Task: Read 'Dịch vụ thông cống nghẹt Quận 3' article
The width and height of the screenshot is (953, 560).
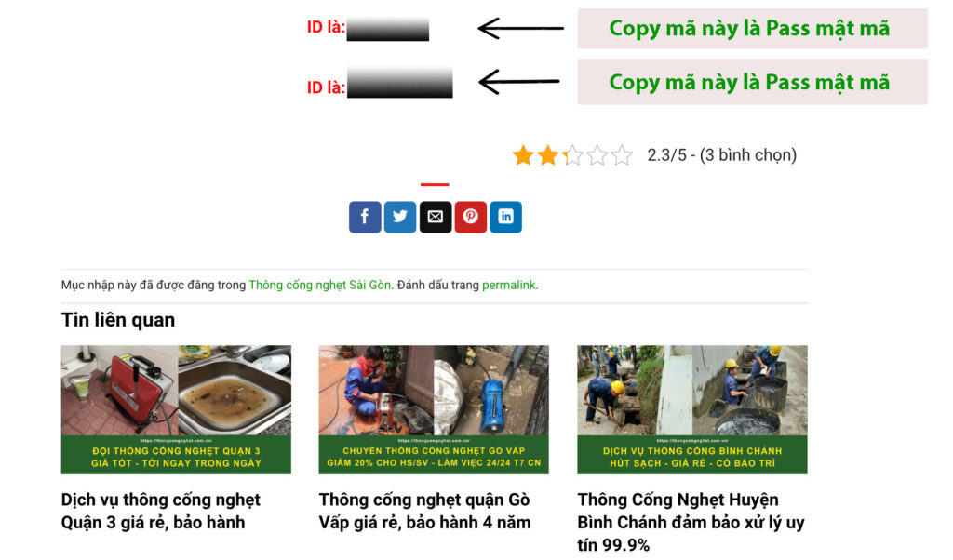Action: click(x=161, y=511)
